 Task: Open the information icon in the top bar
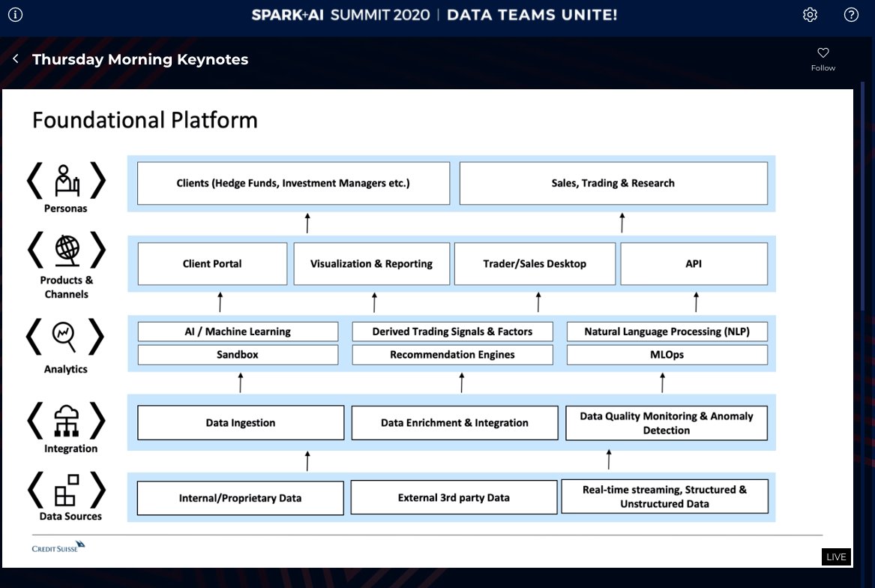(x=16, y=14)
